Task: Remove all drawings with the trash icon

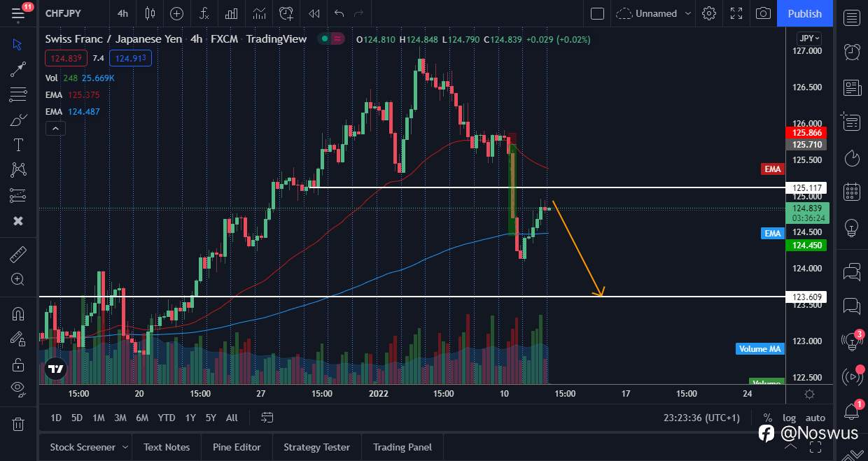Action: (x=17, y=420)
